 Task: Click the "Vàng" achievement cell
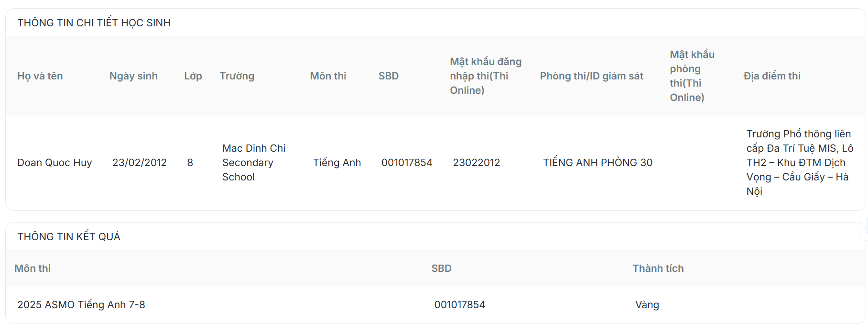click(x=647, y=305)
